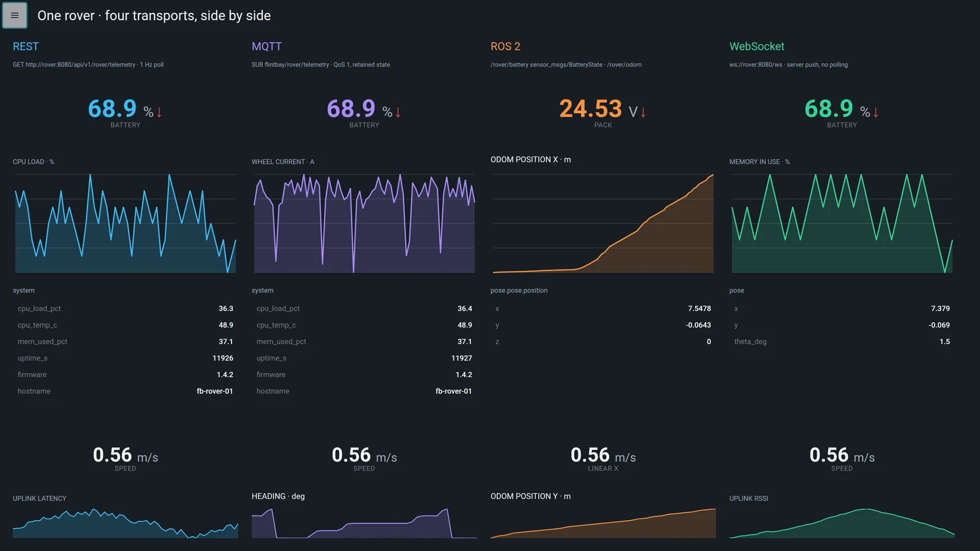
Task: Click the ODOM POSITION Y chart
Action: click(x=603, y=523)
